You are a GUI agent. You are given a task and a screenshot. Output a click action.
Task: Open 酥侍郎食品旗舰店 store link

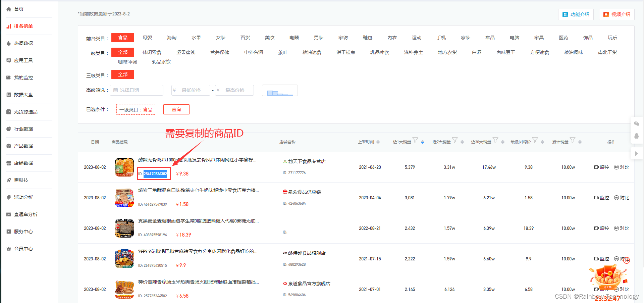point(307,253)
